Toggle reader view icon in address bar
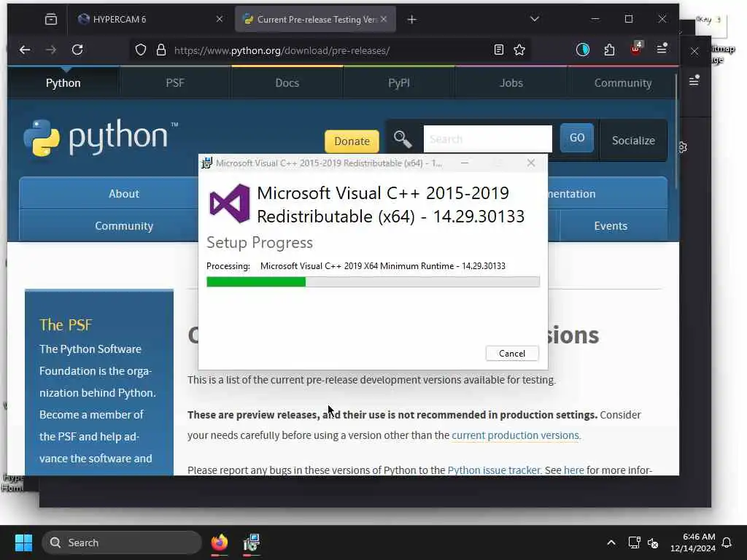This screenshot has width=747, height=560. [x=499, y=50]
